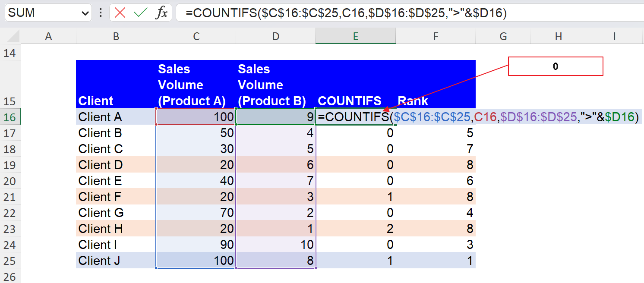
Task: Click the in-cell COUNTIFS formula in E16
Action: [478, 117]
